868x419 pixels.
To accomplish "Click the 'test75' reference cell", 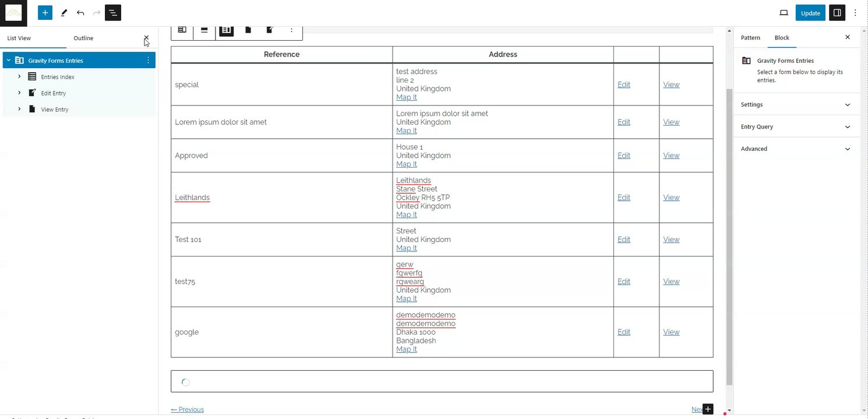I will pyautogui.click(x=281, y=281).
